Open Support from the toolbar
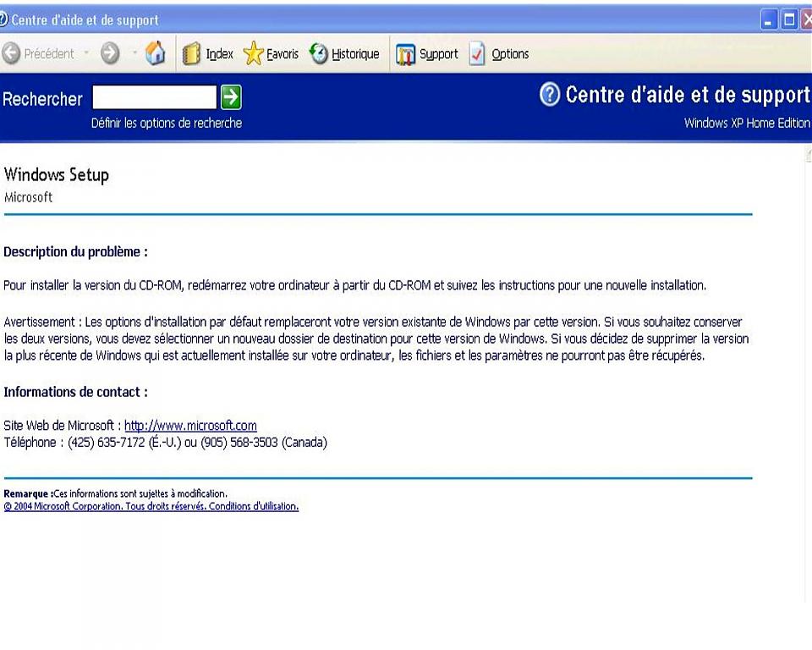Viewport: 812px width, 650px height. [x=439, y=54]
